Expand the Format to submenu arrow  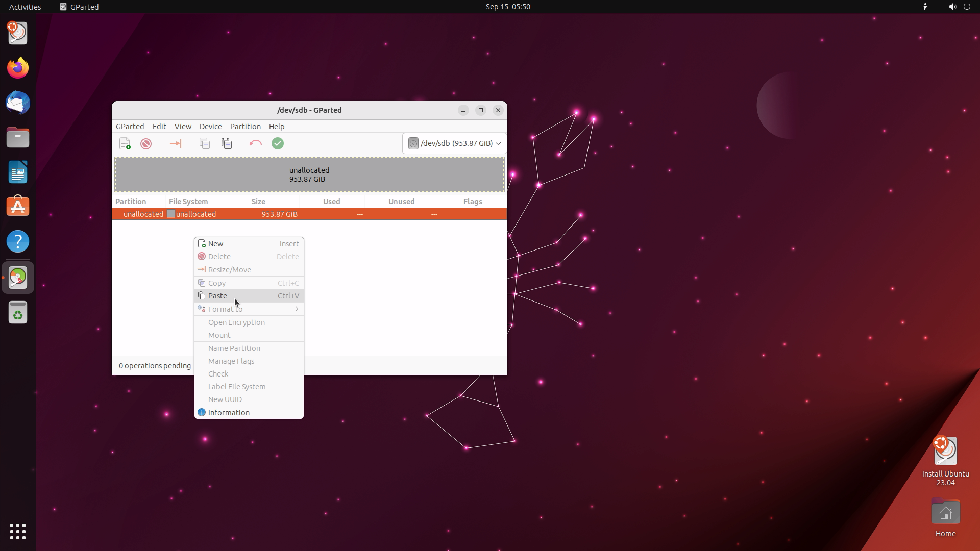[297, 309]
